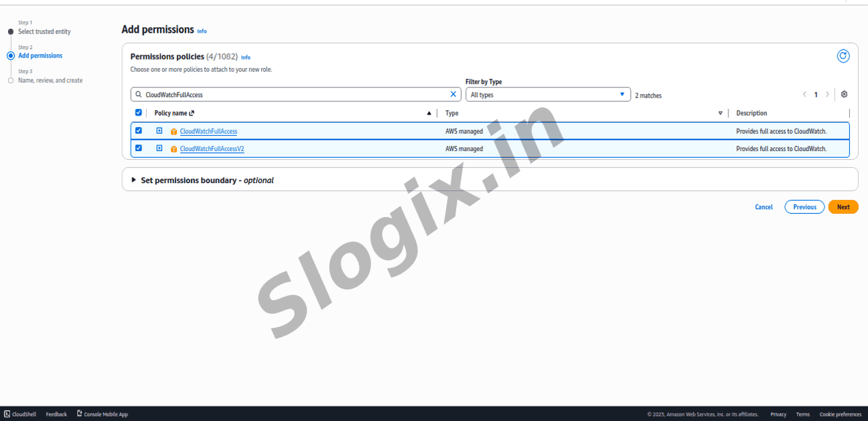Click into the policy search field

(294, 95)
